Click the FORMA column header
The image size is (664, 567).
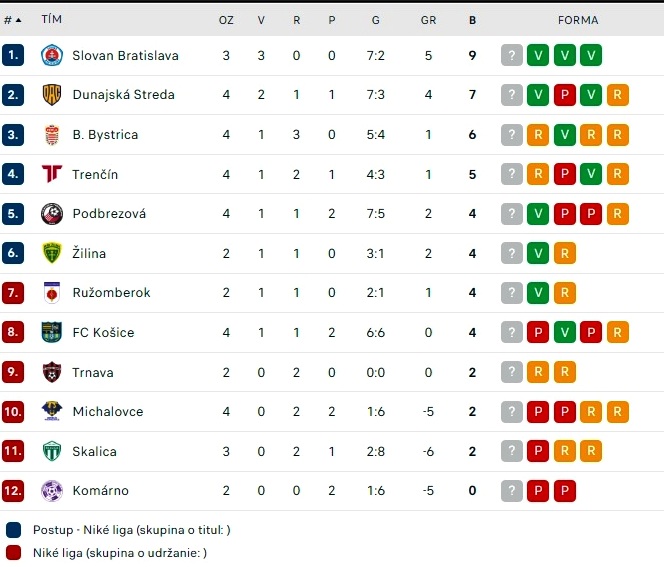(x=578, y=20)
